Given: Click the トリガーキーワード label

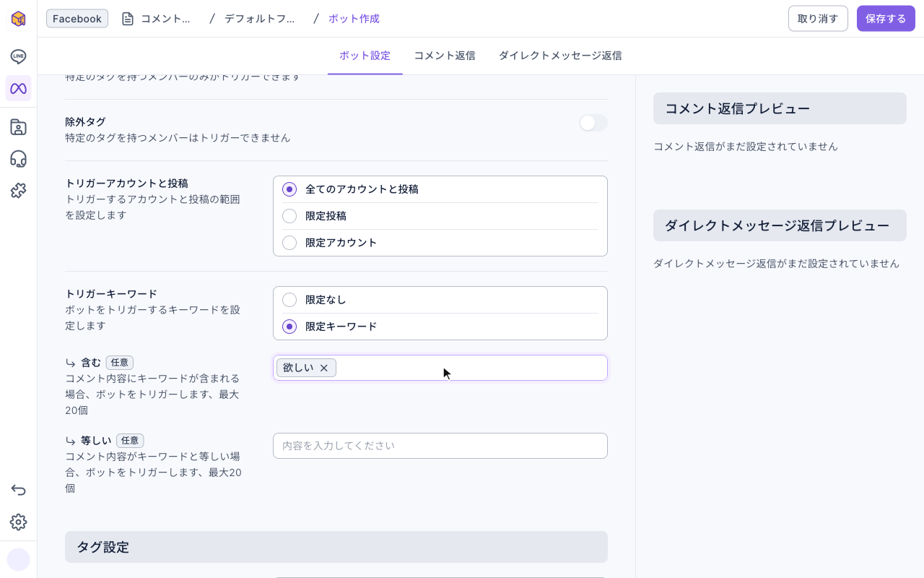Looking at the screenshot, I should (111, 293).
